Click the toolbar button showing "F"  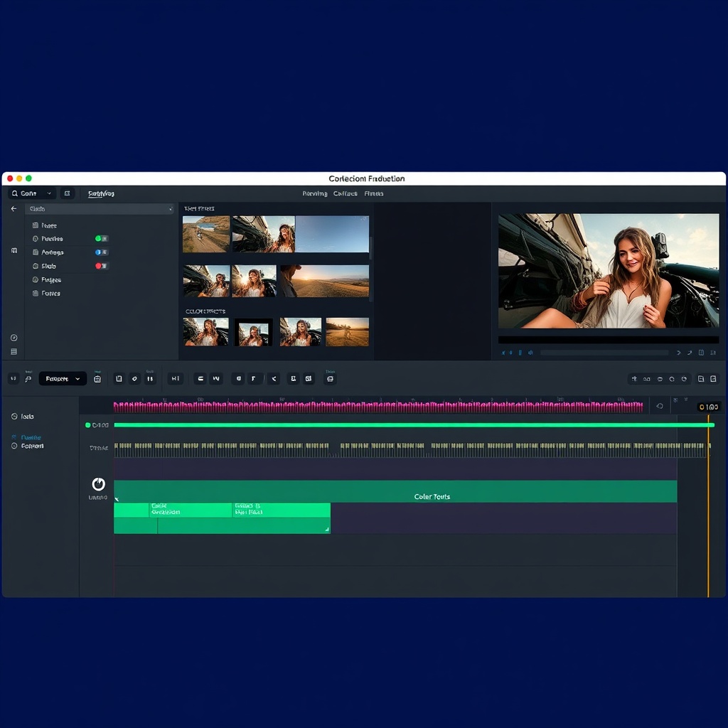[x=254, y=379]
